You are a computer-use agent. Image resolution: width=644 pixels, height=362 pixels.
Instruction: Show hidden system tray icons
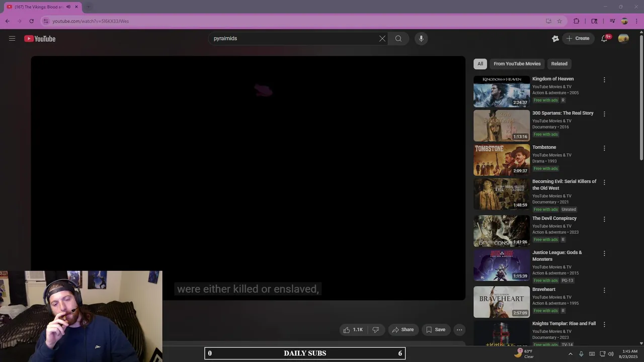click(570, 354)
